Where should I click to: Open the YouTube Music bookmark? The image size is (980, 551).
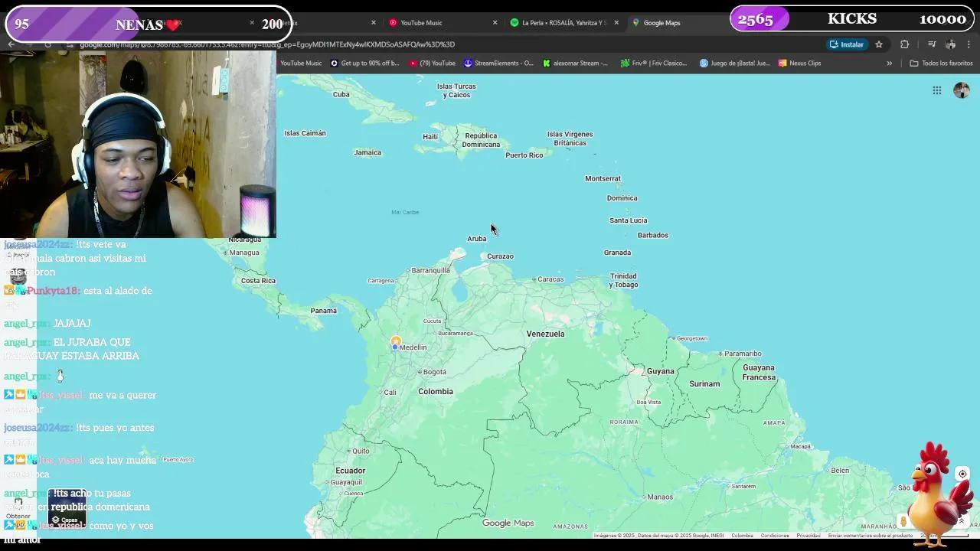coord(300,64)
